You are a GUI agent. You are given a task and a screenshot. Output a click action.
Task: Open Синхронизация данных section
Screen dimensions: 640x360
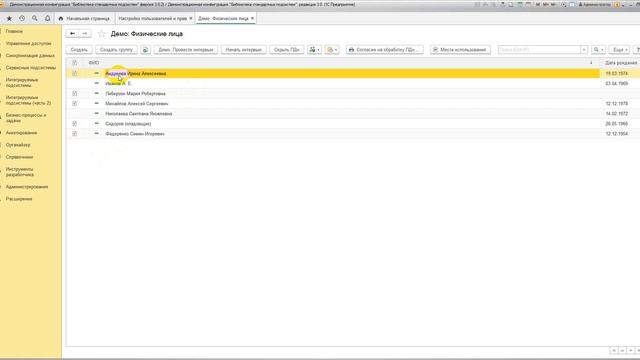point(30,56)
